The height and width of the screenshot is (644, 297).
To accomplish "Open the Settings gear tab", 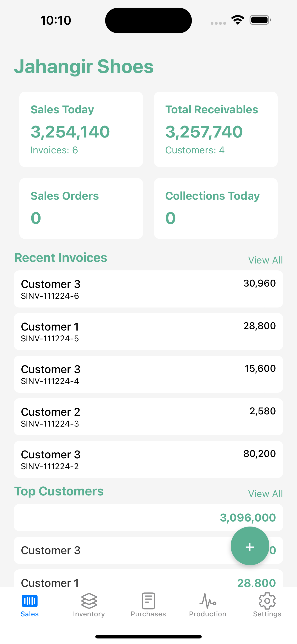I will tap(267, 601).
